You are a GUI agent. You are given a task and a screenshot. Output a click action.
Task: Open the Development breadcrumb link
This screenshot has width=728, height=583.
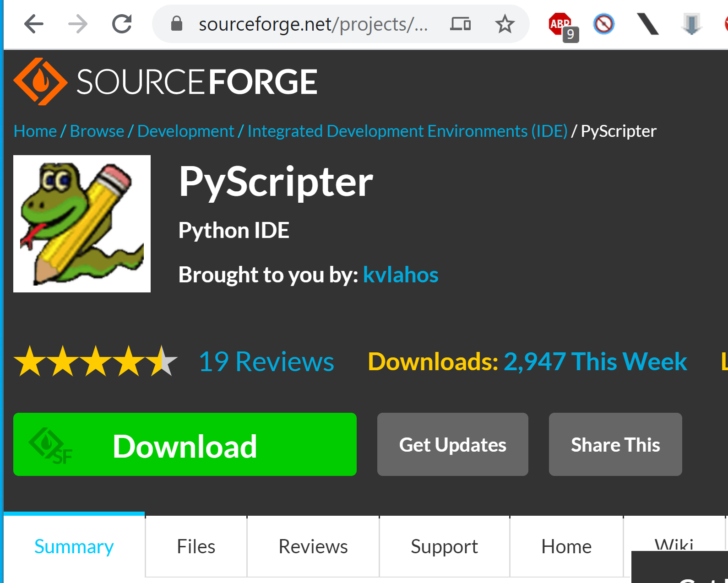[186, 131]
